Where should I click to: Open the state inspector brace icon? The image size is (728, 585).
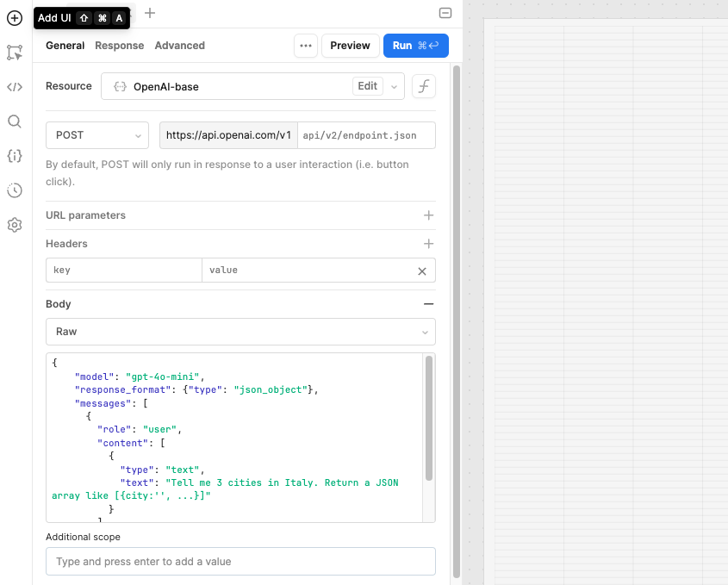pos(14,155)
